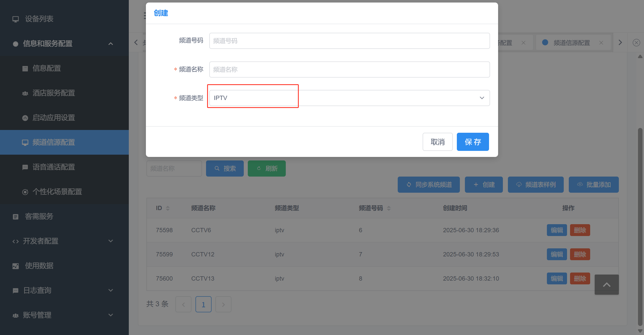Click the 信息配置 list icon in sidebar
The width and height of the screenshot is (644, 335).
(x=25, y=69)
